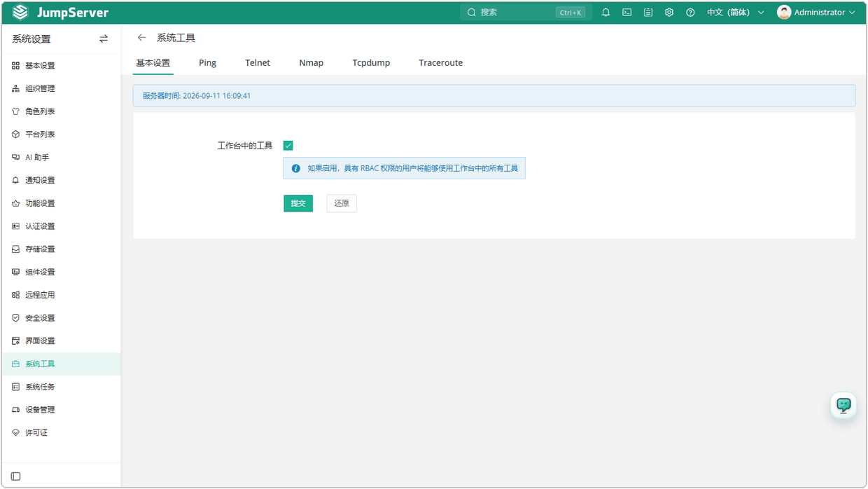Click the 许可证 sidebar icon
This screenshot has width=868, height=489.
15,433
